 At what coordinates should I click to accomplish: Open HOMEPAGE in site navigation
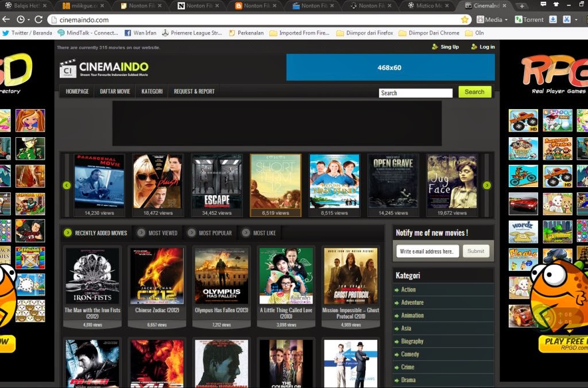coord(78,91)
